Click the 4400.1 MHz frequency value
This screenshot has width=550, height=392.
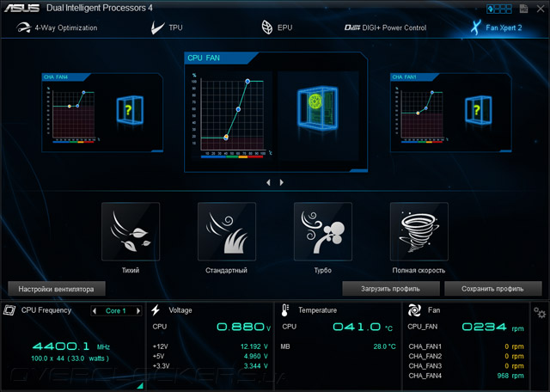pos(71,346)
